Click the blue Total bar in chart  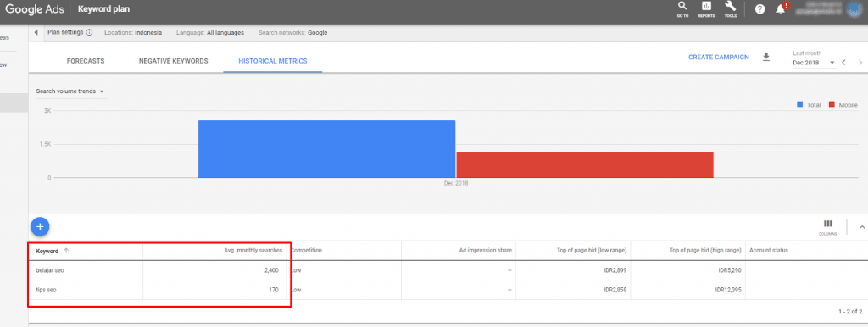point(326,149)
